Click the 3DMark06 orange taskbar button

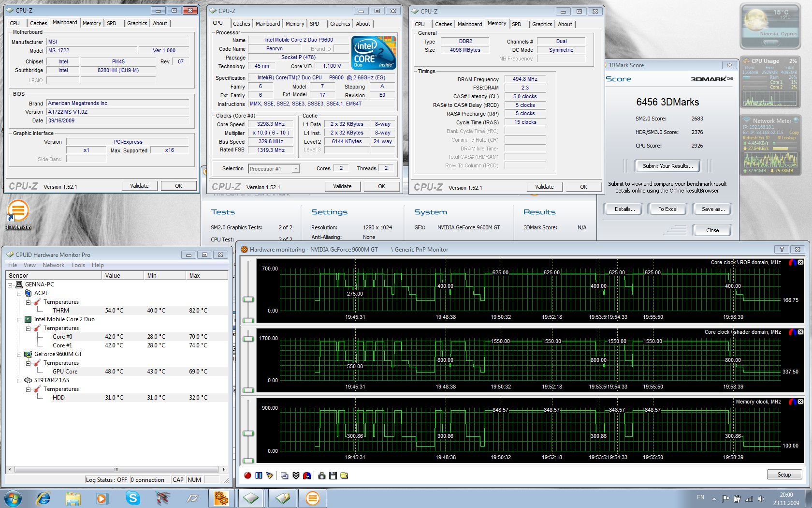click(x=312, y=498)
